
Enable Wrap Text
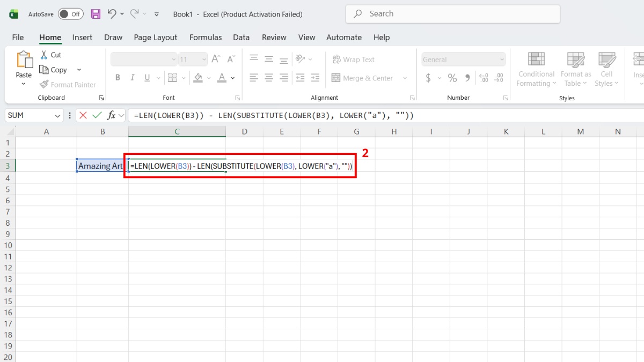coord(354,59)
